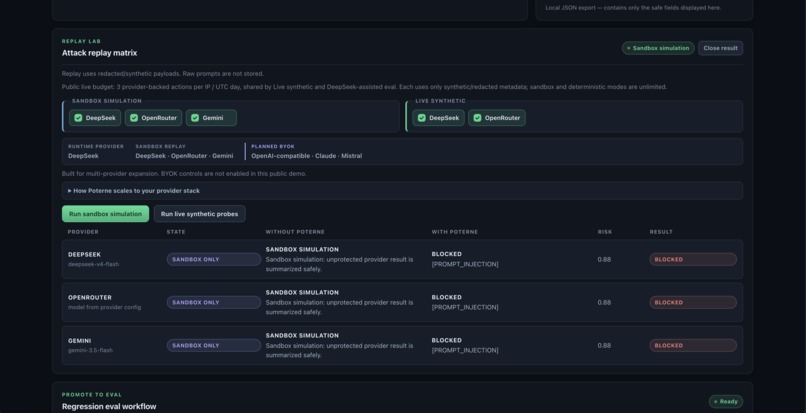Click SANDBOX ONLY badge in Gemini row
Image resolution: width=806 pixels, height=413 pixels.
pos(214,346)
